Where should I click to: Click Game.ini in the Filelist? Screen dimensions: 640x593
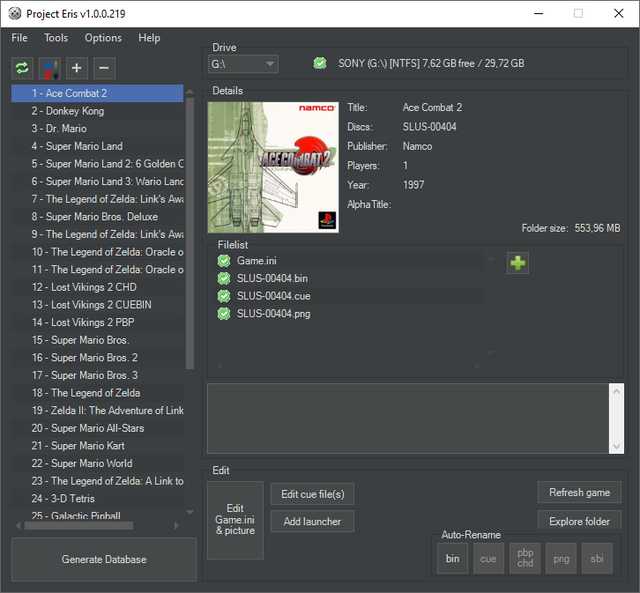[x=256, y=260]
